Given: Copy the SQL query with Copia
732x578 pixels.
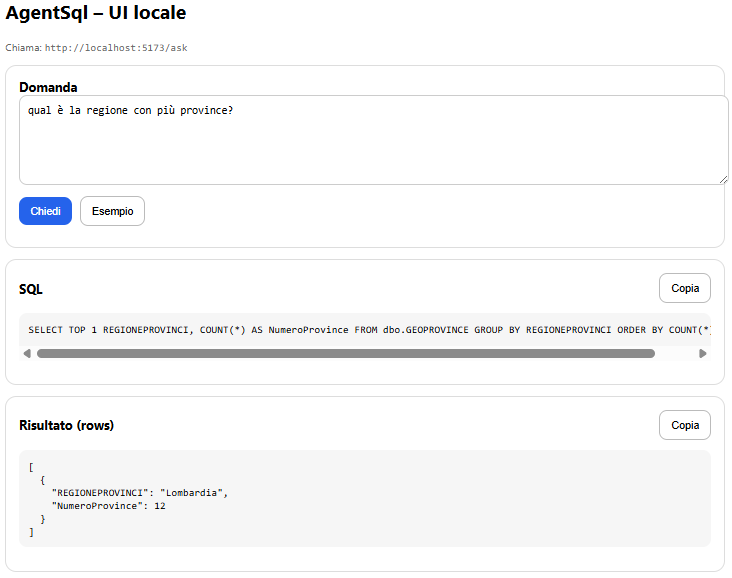Looking at the screenshot, I should [685, 288].
